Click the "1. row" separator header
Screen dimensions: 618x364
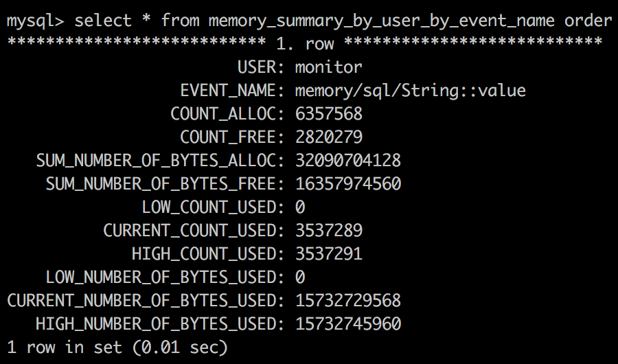304,44
